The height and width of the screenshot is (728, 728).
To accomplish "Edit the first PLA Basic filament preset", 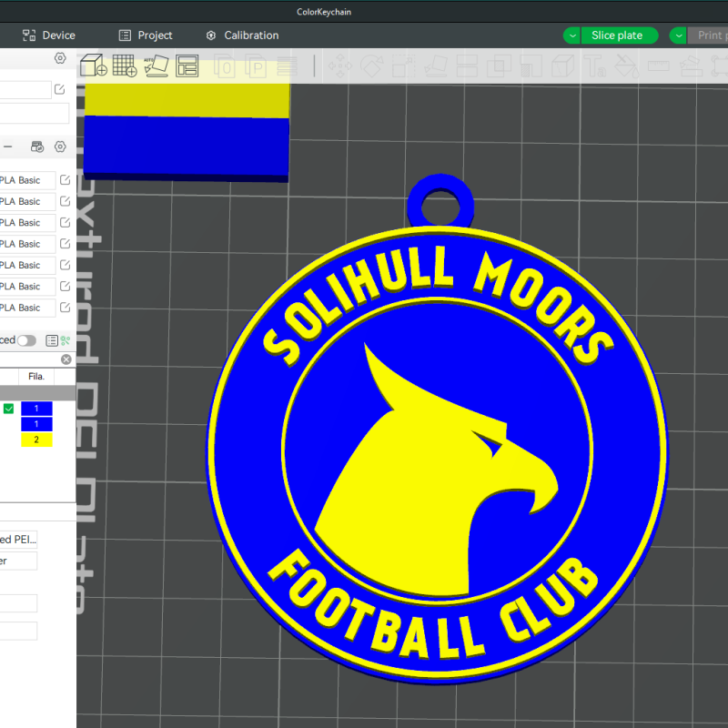I will (65, 179).
